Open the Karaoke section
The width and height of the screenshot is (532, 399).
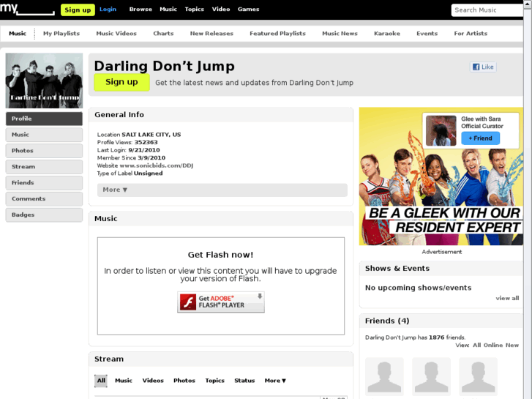[x=387, y=33]
